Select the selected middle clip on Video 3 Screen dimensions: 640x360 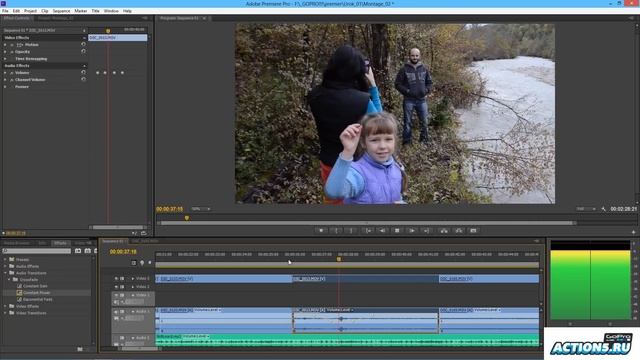[x=365, y=279]
